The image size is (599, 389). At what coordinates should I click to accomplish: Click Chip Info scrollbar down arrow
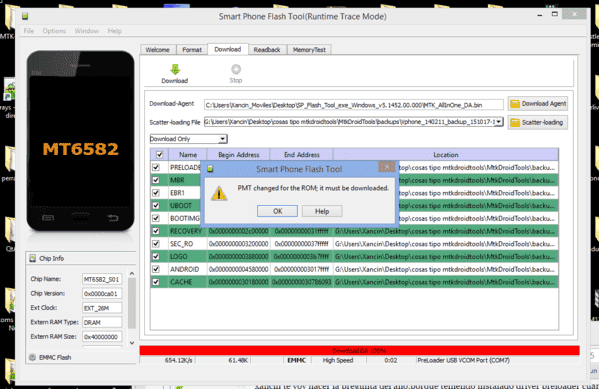point(132,343)
